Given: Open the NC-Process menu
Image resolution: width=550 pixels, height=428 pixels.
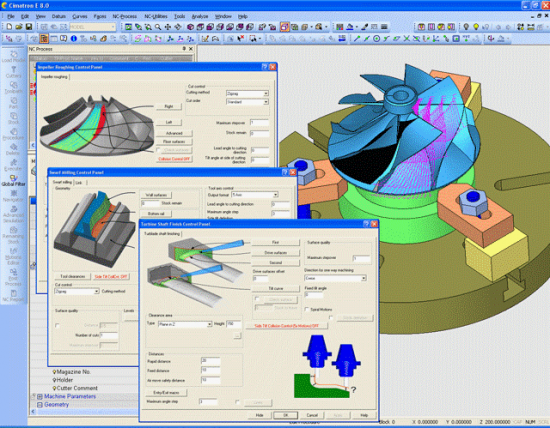Looking at the screenshot, I should coord(125,16).
